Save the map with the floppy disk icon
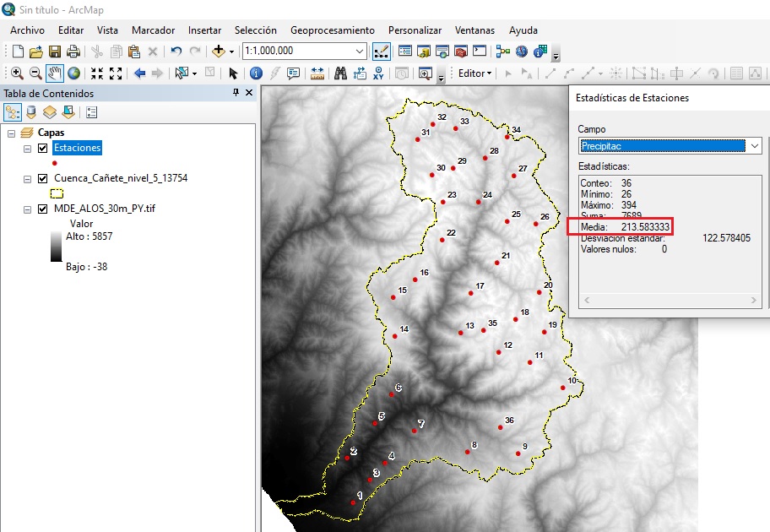 point(55,51)
